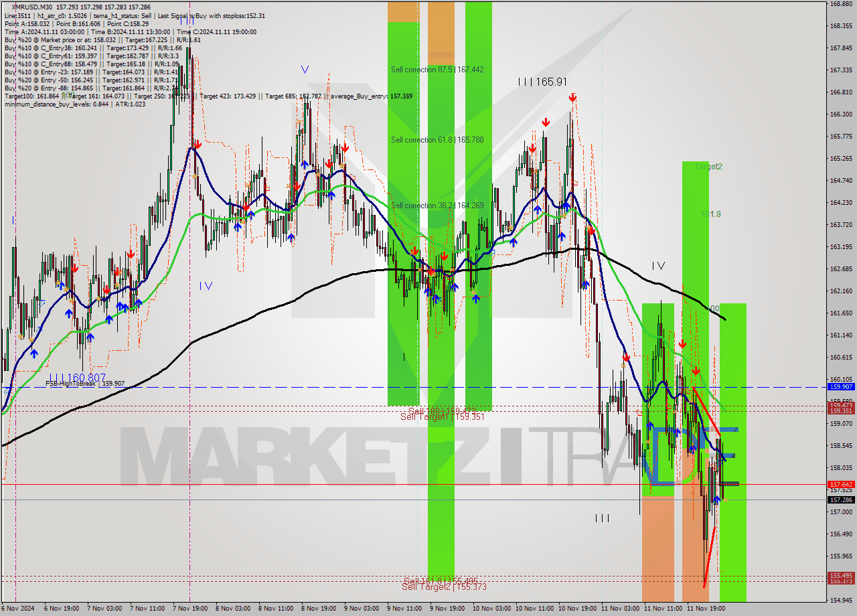This screenshot has height=616, width=857.
Task: Click the 165.775 price axis label
Action: [x=841, y=137]
